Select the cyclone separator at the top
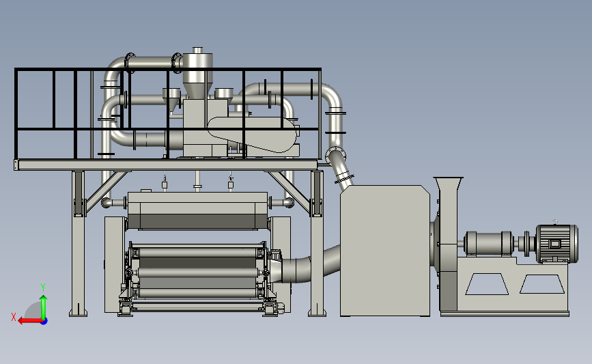Viewport: 592px width, 364px height. pyautogui.click(x=197, y=74)
